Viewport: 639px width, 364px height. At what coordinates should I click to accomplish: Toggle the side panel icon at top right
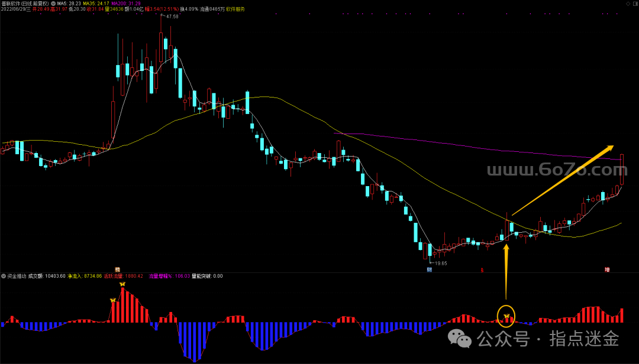pos(634,4)
